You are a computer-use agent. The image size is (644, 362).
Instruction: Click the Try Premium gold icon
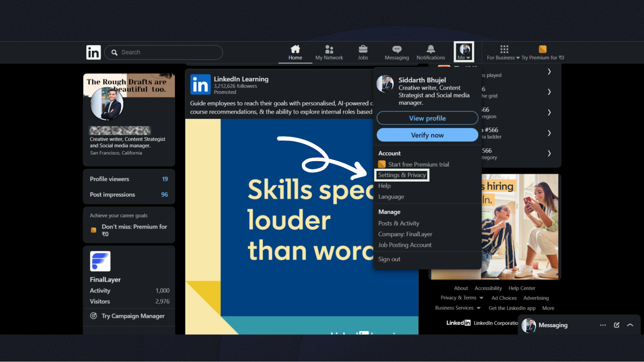click(543, 49)
